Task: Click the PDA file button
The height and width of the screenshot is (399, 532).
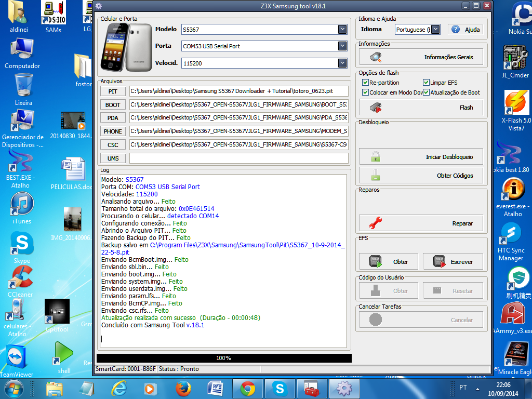Action: (x=113, y=118)
